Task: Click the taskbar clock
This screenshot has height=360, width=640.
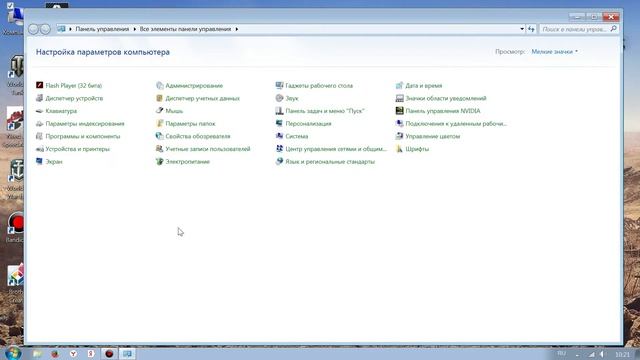Action: (622, 354)
